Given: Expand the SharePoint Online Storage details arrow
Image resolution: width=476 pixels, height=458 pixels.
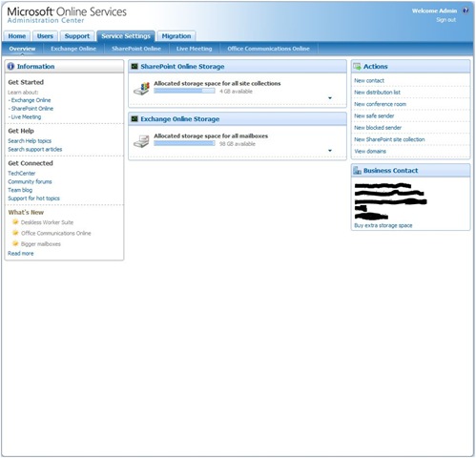Looking at the screenshot, I should 330,98.
